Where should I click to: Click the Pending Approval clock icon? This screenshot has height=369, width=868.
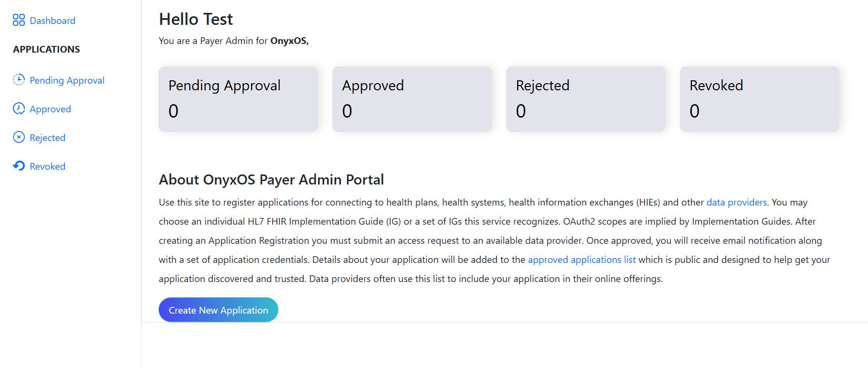point(19,80)
